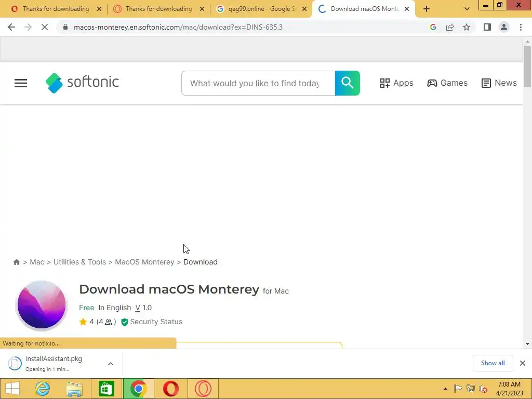Open Opera GX from taskbar
532x399 pixels.
(203, 389)
